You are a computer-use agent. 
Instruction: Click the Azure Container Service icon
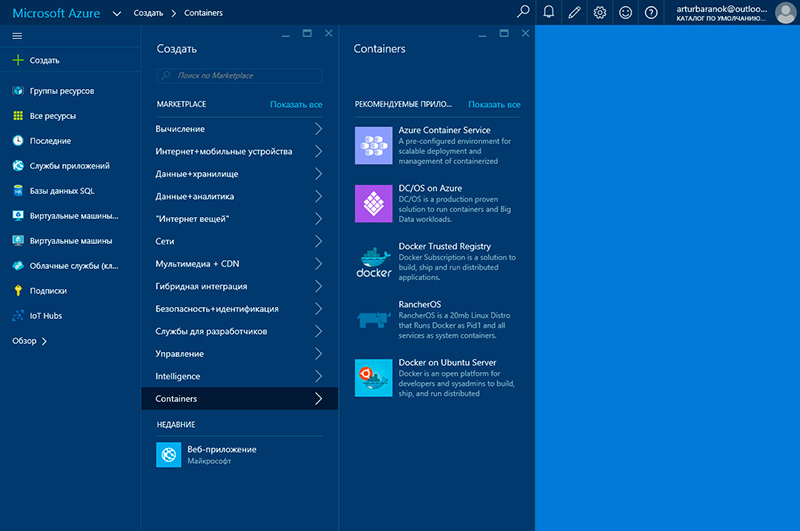(373, 145)
